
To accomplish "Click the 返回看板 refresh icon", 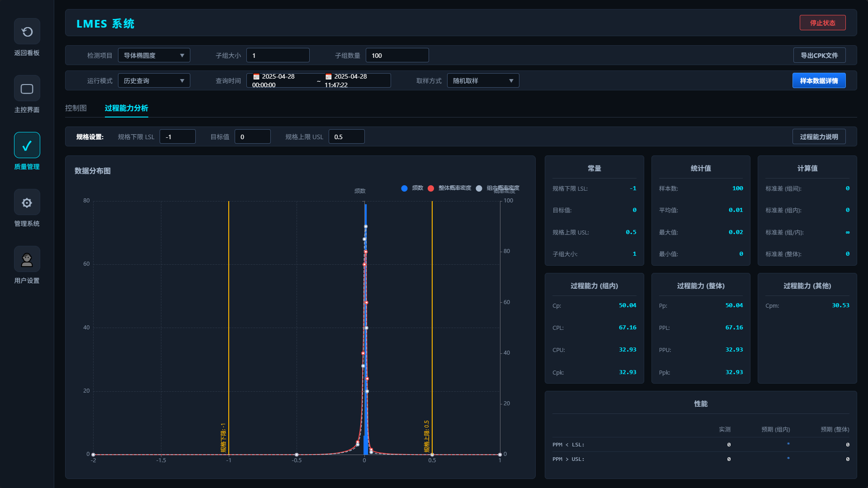I will tap(27, 32).
